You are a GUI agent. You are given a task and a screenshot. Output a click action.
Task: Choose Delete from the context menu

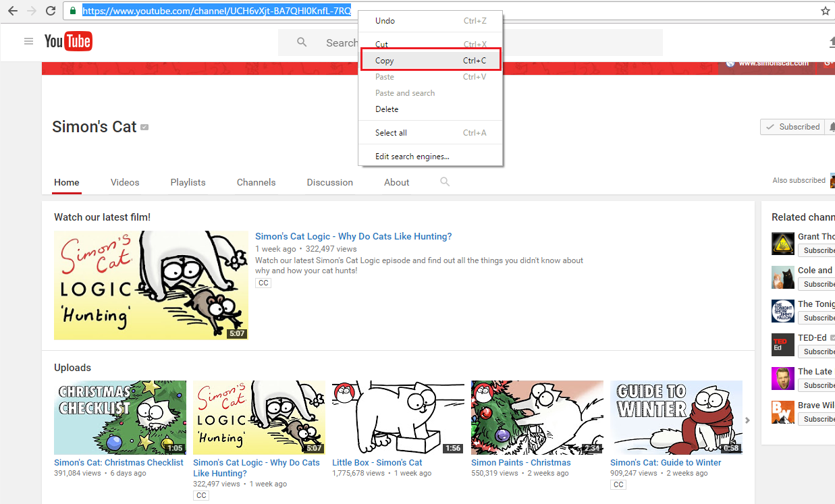[x=431, y=109]
